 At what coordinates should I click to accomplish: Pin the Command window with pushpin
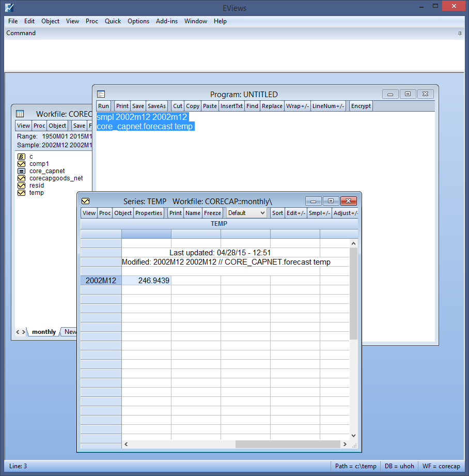point(460,34)
